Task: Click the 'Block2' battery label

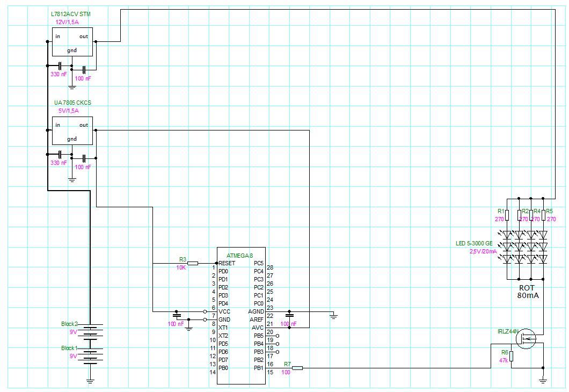Action: [x=69, y=324]
